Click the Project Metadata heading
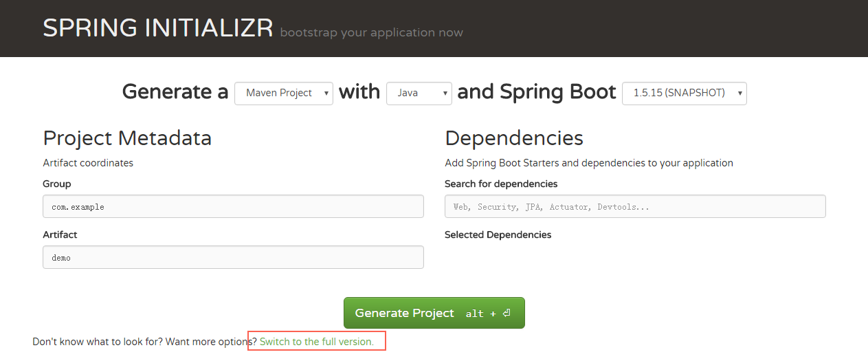 127,138
